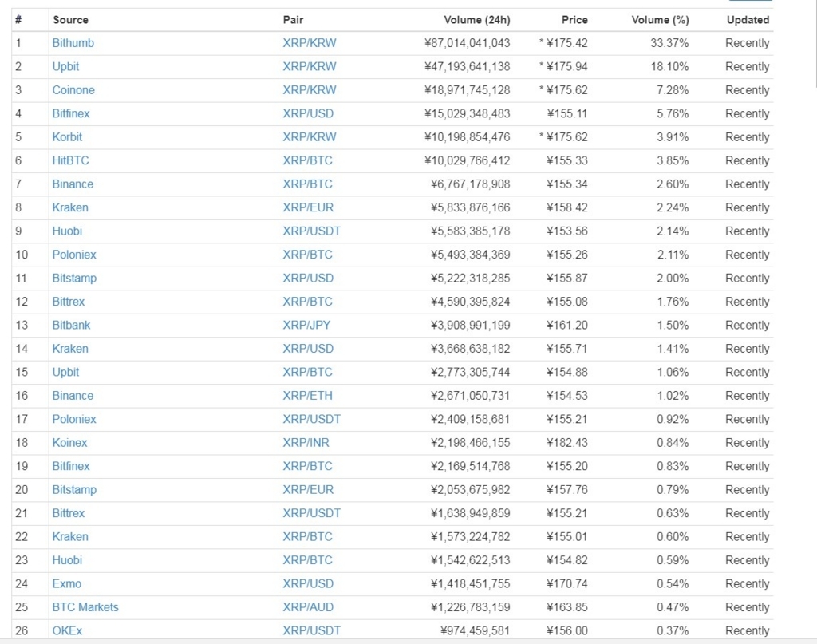Sort by the # column header

19,20
